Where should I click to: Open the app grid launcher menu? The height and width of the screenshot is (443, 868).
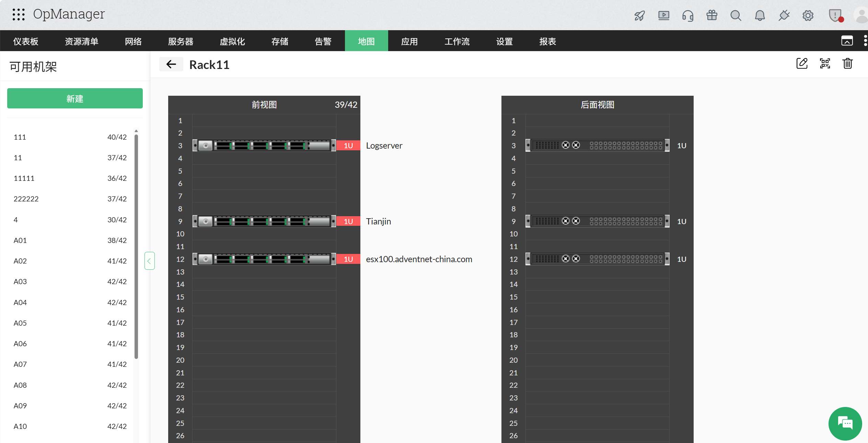pos(19,14)
